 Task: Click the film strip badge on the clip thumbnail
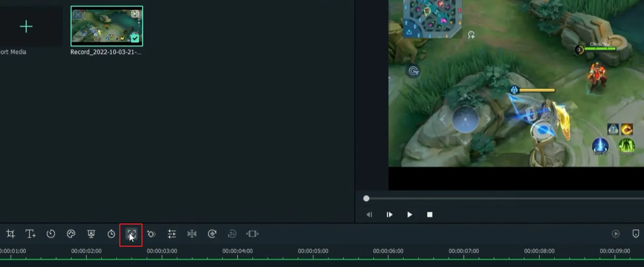pos(135,14)
